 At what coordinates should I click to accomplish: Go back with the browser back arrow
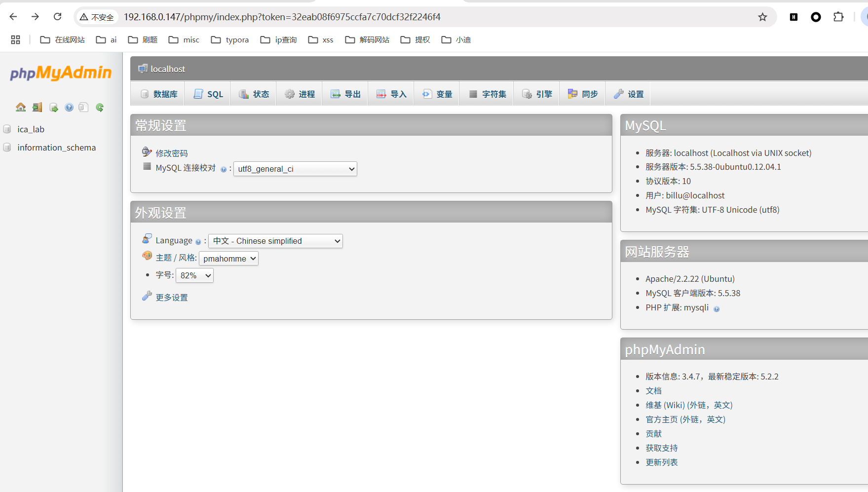pos(13,17)
